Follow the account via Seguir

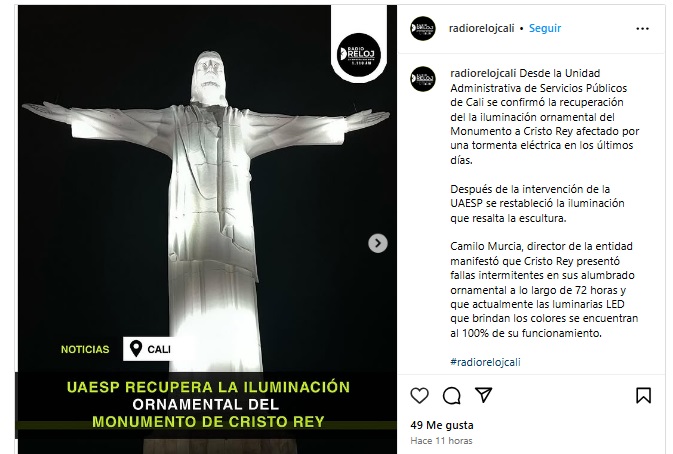[x=545, y=28]
